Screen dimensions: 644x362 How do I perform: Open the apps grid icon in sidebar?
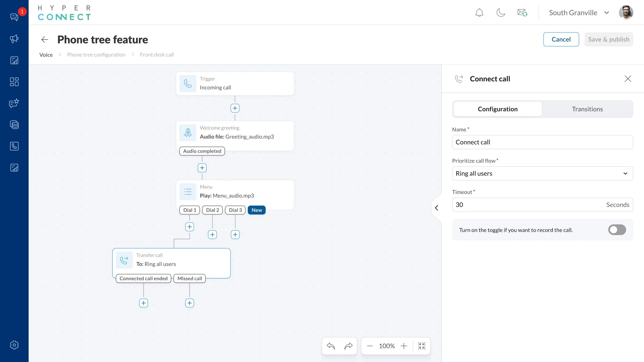(x=14, y=82)
